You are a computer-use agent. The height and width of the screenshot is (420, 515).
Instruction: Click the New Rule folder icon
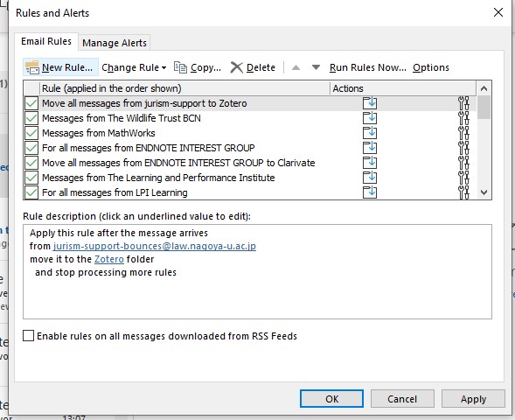[x=32, y=67]
